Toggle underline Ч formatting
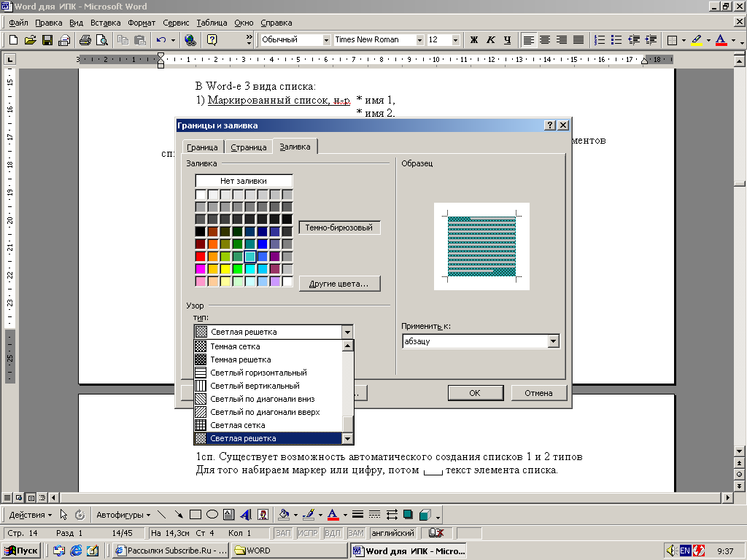Viewport: 747px width, 560px height. [508, 40]
